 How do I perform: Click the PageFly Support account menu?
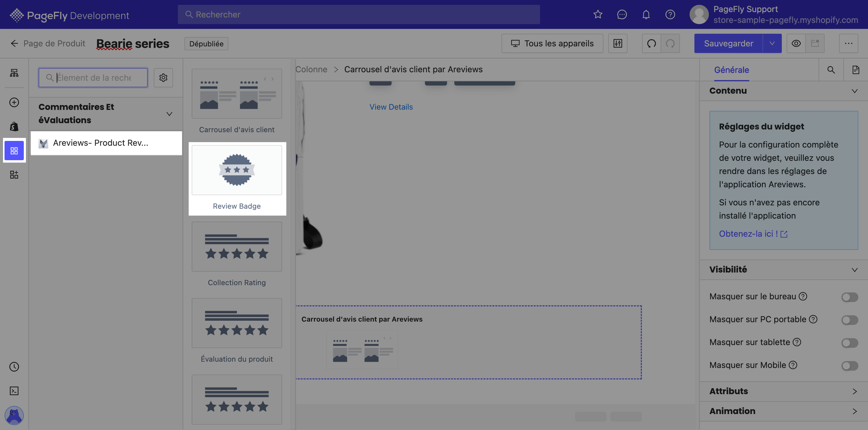774,14
